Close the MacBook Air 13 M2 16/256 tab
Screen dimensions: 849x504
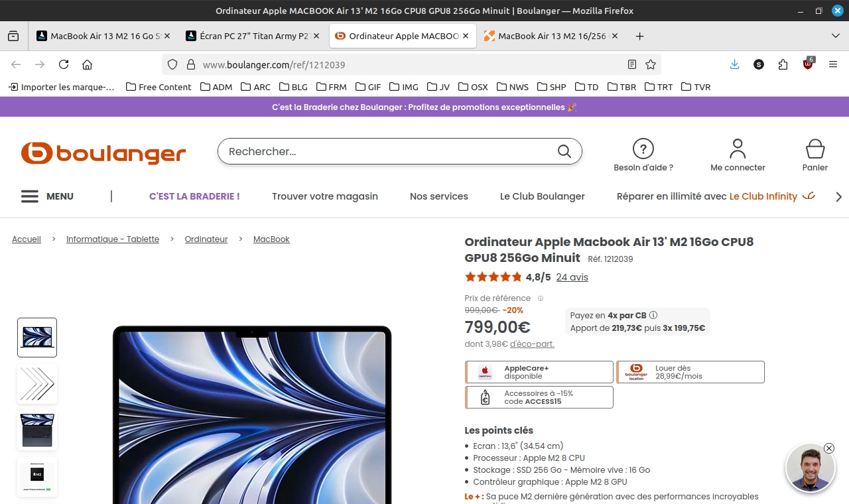click(615, 36)
